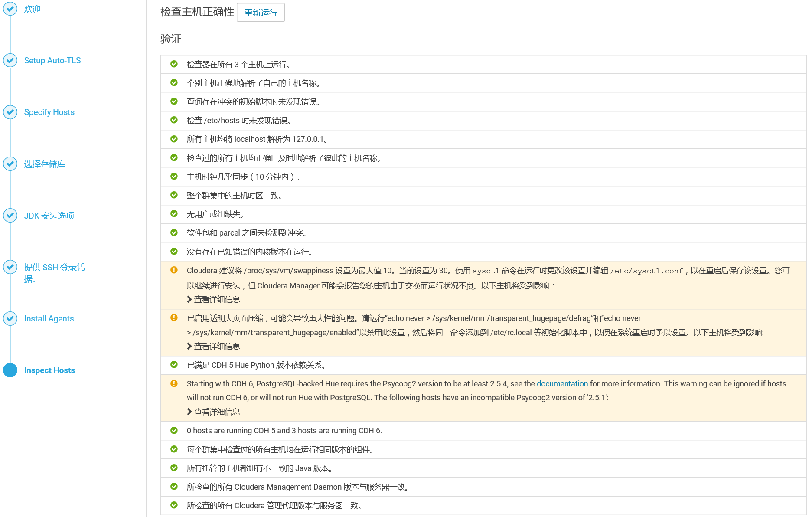This screenshot has height=517, width=812.
Task: Click the Inspect Hosts current step circle
Action: (x=10, y=370)
